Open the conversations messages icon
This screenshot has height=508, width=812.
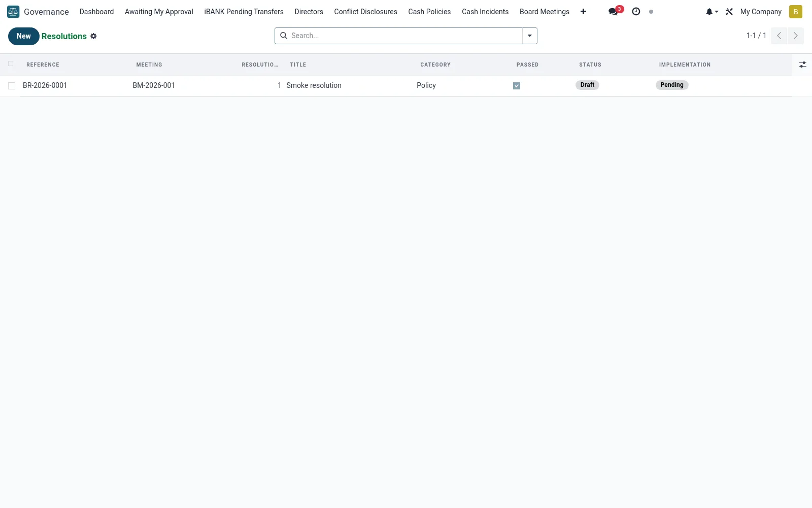pos(614,12)
